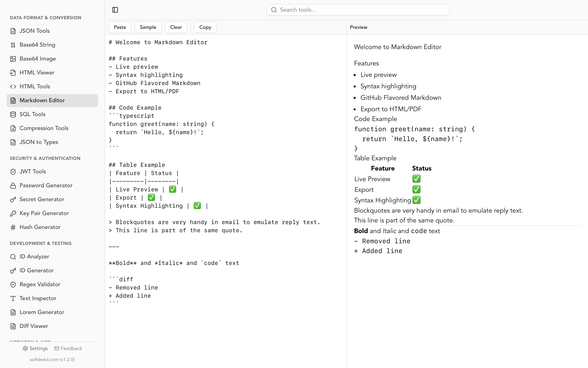This screenshot has width=588, height=368.
Task: Click the HTML Viewer file icon
Action: [13, 73]
